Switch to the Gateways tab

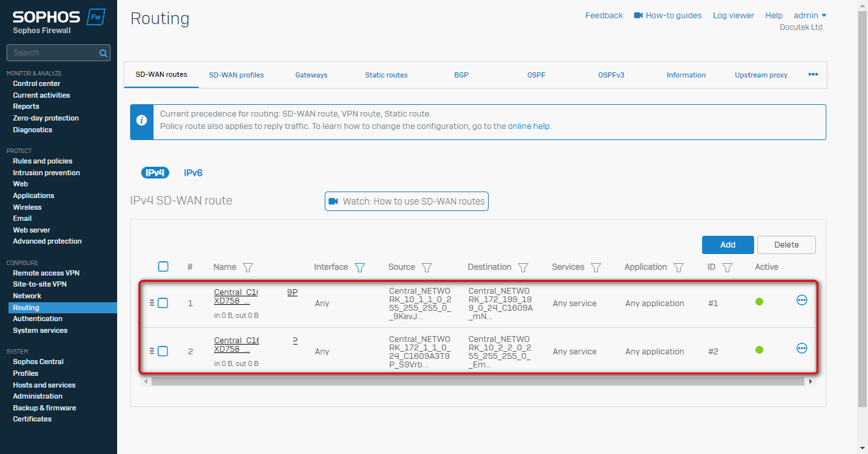point(311,75)
